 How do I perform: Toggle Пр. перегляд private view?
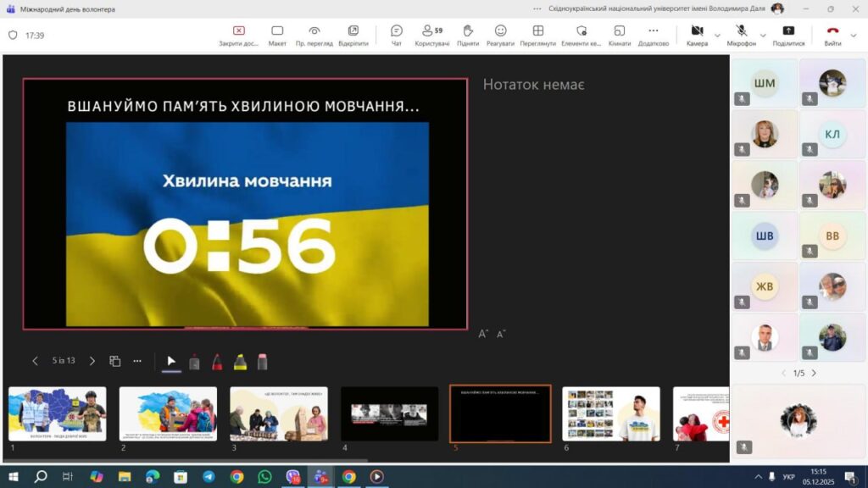point(314,35)
